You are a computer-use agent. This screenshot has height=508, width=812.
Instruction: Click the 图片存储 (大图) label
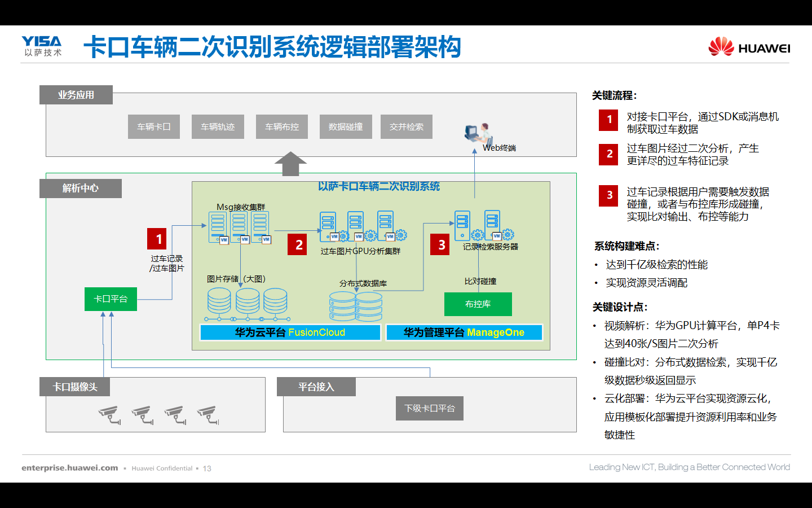pos(236,279)
